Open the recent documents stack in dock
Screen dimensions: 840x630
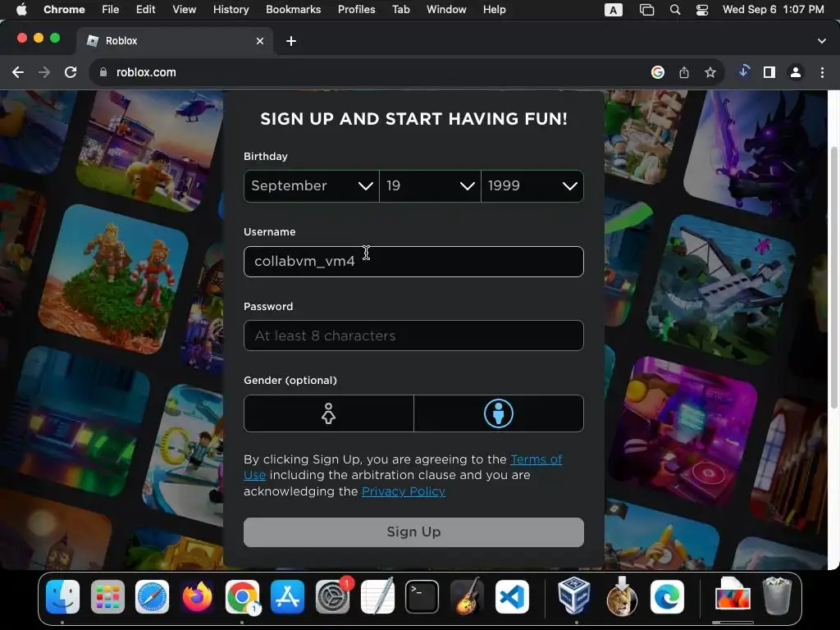point(733,595)
